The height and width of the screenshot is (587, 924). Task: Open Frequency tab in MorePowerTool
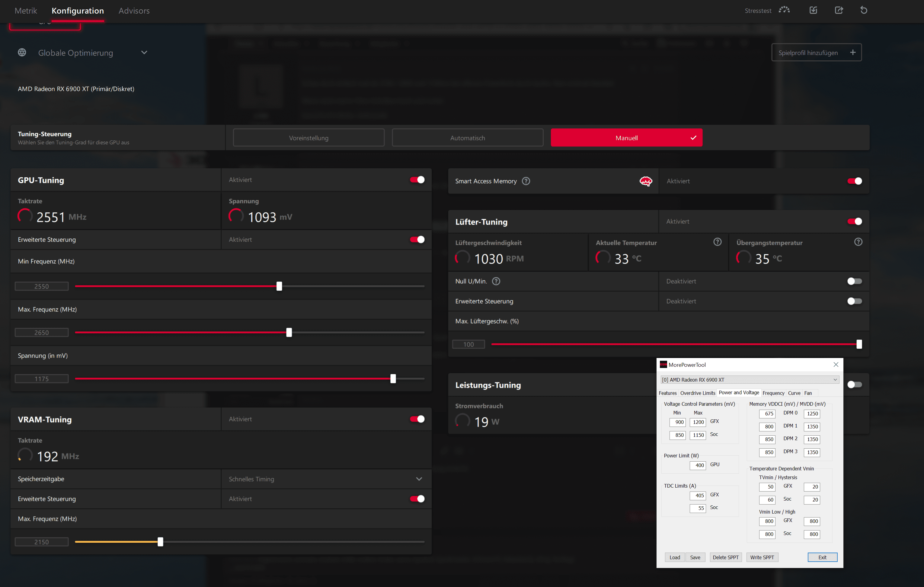773,393
